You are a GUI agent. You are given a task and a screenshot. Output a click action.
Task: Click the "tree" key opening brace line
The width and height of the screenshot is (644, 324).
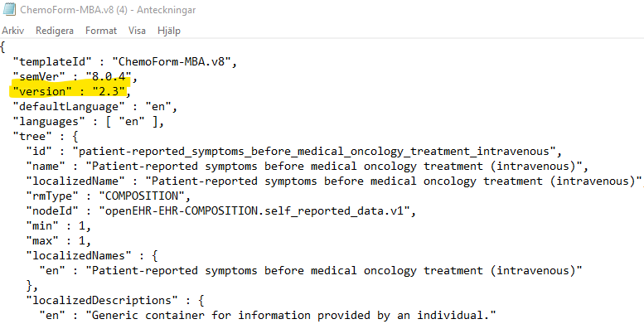(x=46, y=137)
